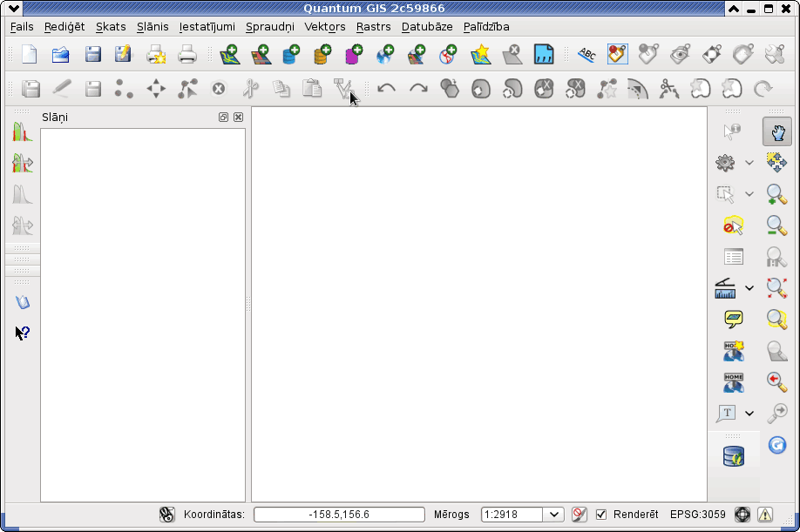Click the ABC labeling tool

(x=586, y=54)
